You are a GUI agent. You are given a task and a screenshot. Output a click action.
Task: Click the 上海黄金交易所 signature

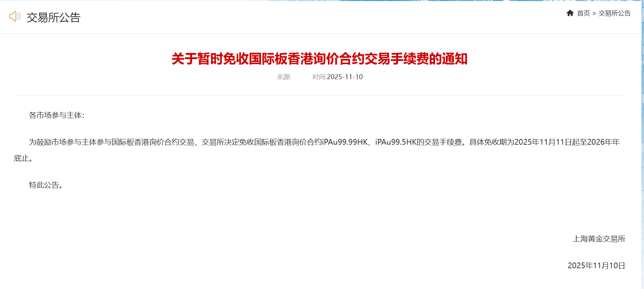pos(599,239)
